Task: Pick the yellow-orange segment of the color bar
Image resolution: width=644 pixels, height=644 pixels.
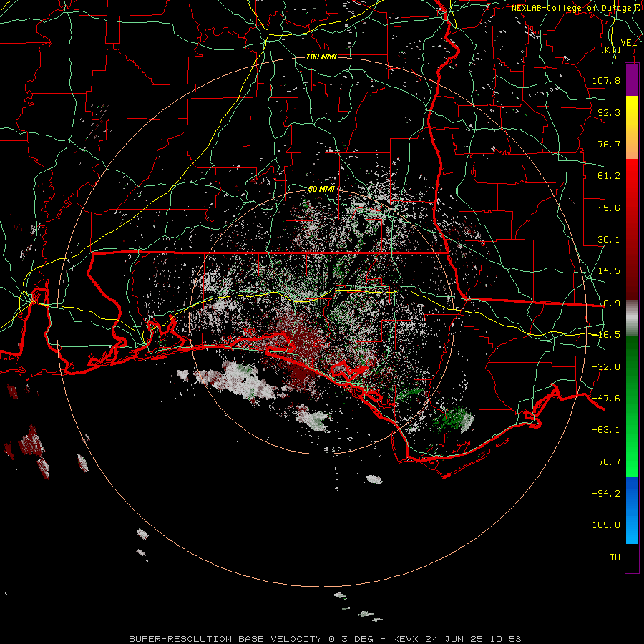Action: click(x=632, y=127)
